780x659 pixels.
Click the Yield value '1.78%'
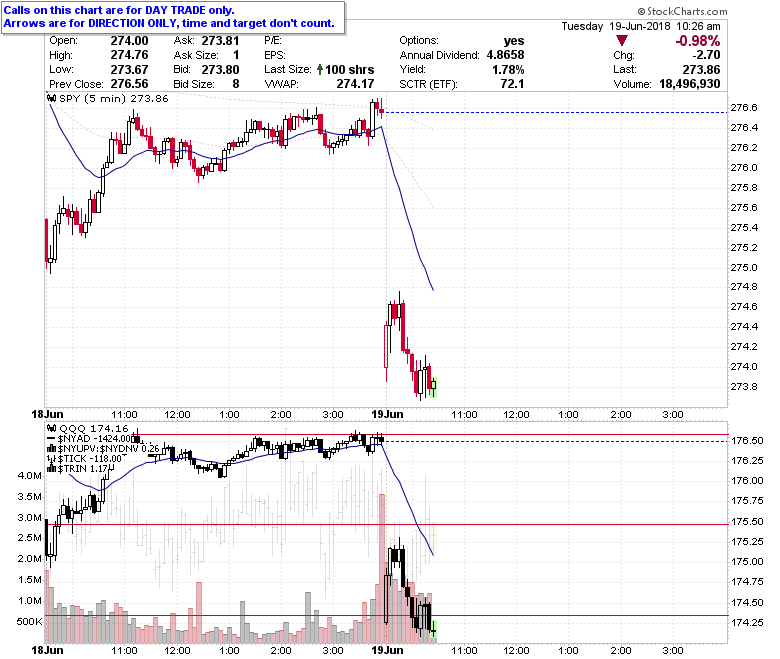pyautogui.click(x=508, y=70)
